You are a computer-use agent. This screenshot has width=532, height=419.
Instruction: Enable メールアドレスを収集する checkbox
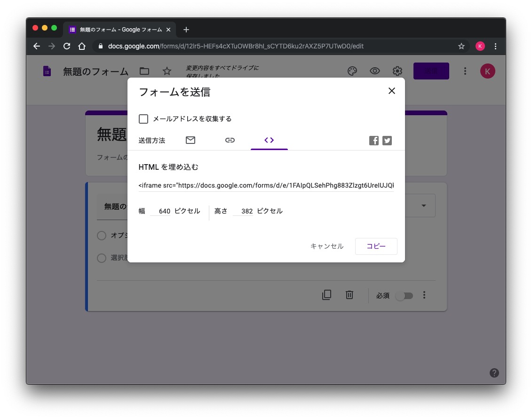coord(143,119)
